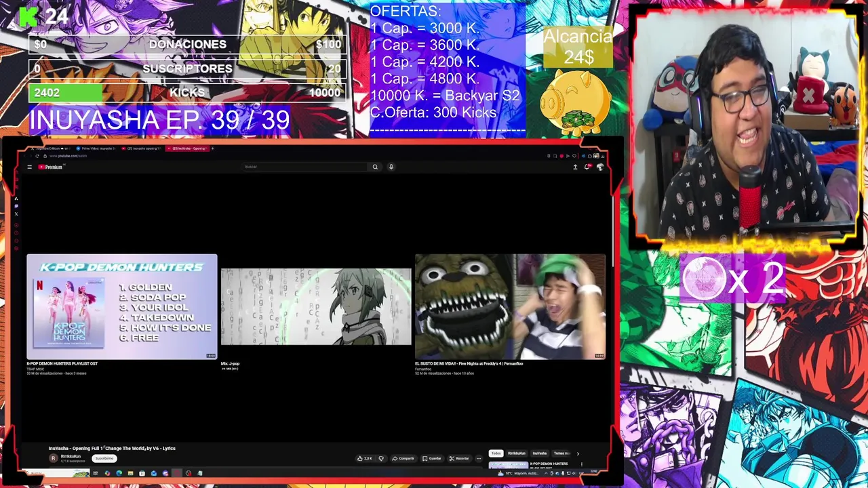
Task: Open the YouTube create upload icon
Action: [575, 167]
